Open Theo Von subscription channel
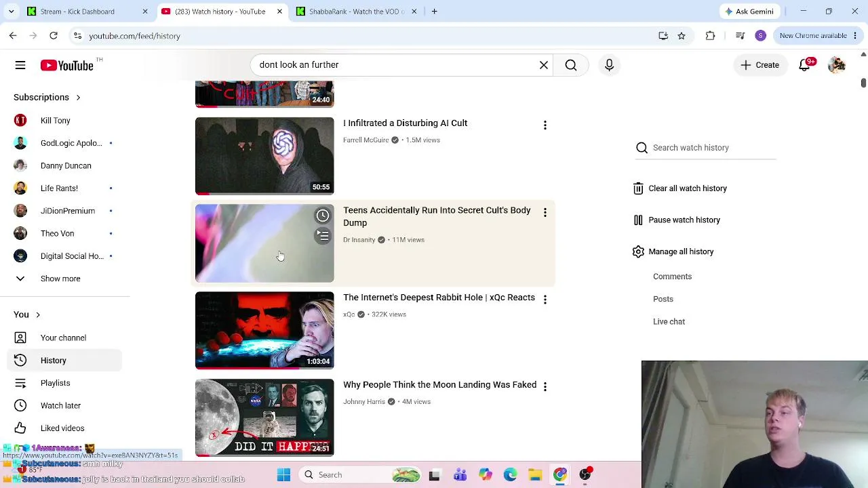 [65, 234]
